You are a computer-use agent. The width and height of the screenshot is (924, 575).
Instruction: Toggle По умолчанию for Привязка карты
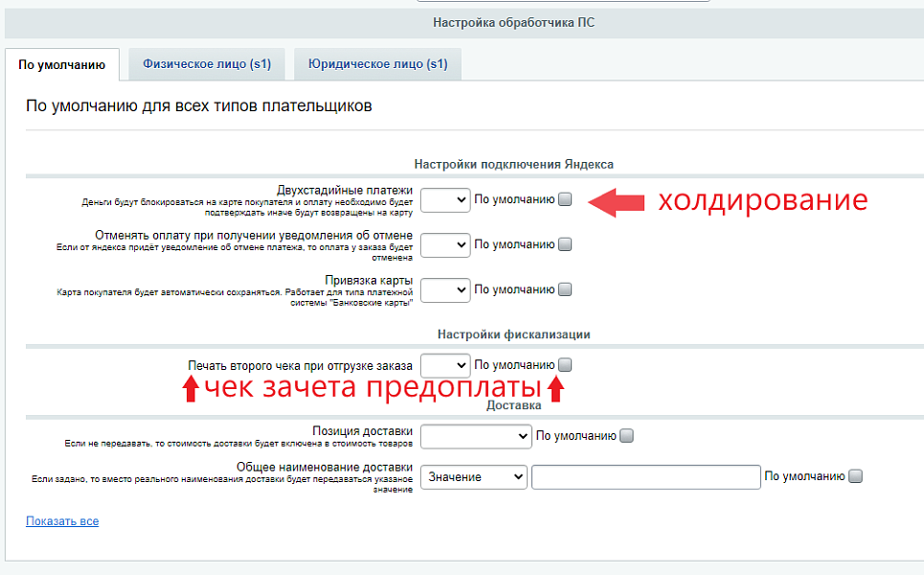click(563, 288)
